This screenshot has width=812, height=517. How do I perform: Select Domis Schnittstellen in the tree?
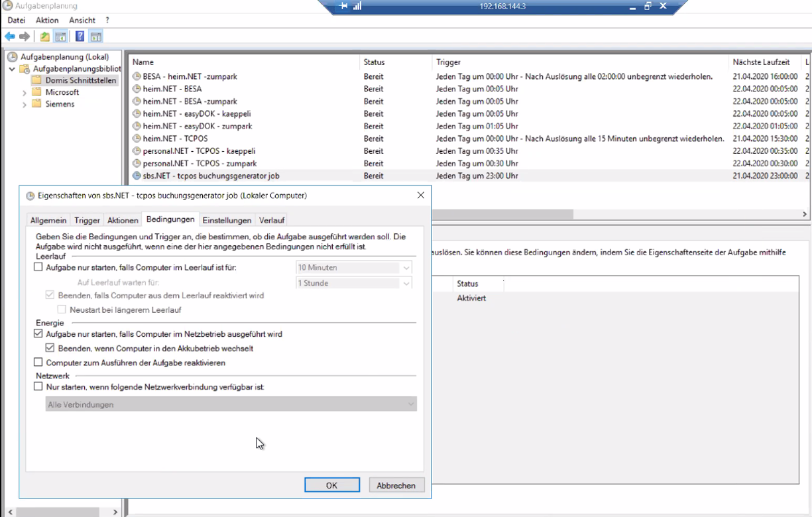81,81
